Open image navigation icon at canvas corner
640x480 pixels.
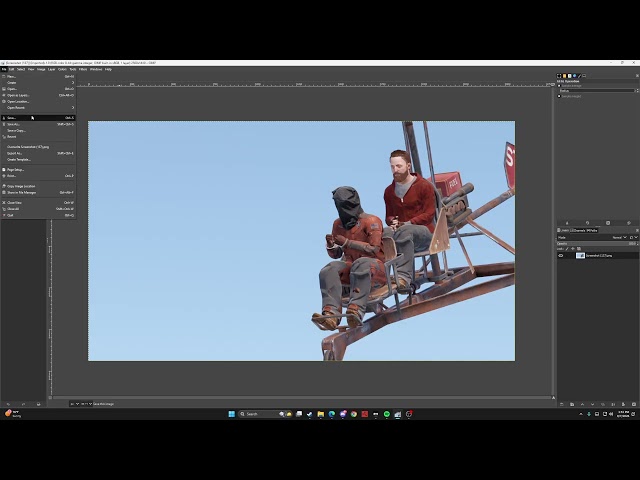click(x=553, y=398)
